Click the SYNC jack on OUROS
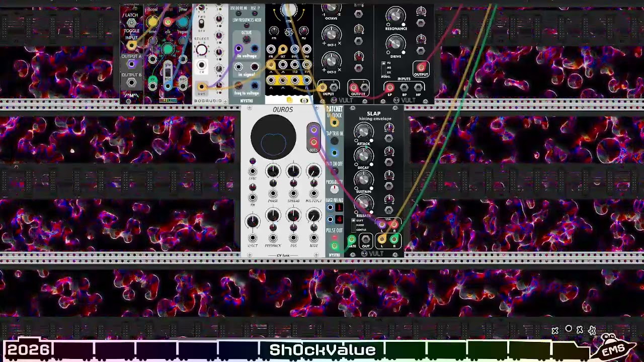The height and width of the screenshot is (362, 644). coord(253,171)
